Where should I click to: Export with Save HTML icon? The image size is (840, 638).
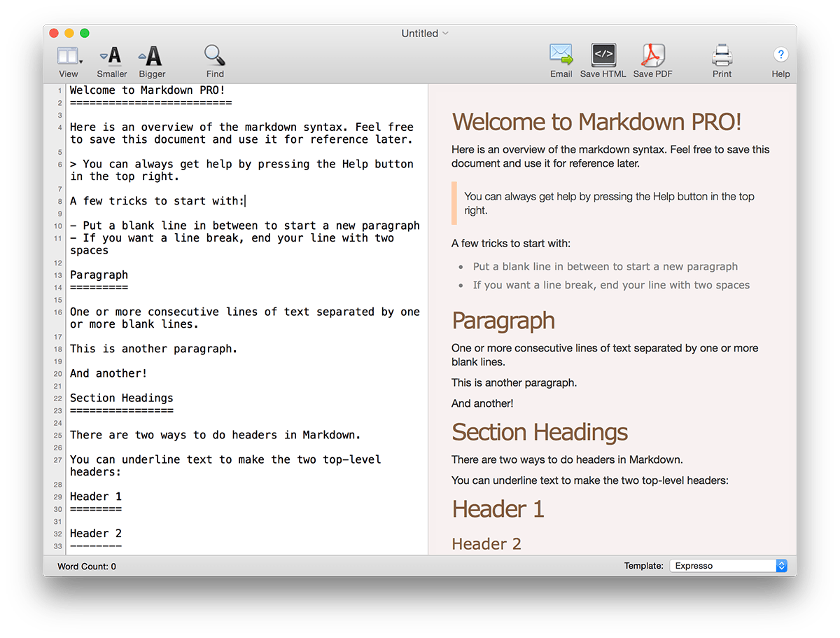tap(603, 55)
